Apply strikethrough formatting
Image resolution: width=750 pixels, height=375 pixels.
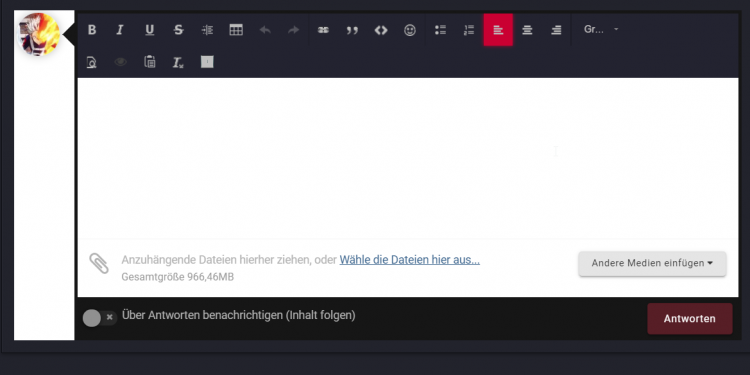point(178,30)
